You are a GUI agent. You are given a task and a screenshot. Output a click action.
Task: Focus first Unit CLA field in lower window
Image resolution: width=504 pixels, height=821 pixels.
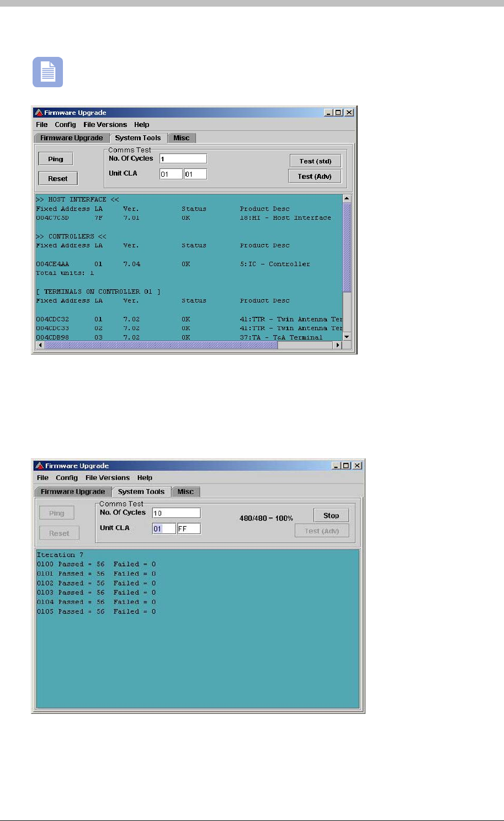pyautogui.click(x=164, y=529)
